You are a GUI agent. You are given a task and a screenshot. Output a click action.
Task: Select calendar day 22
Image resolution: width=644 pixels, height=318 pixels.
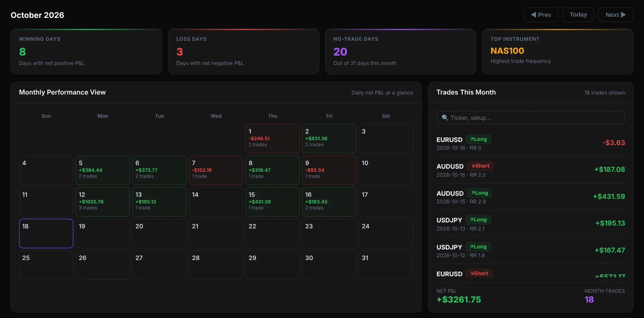click(272, 233)
